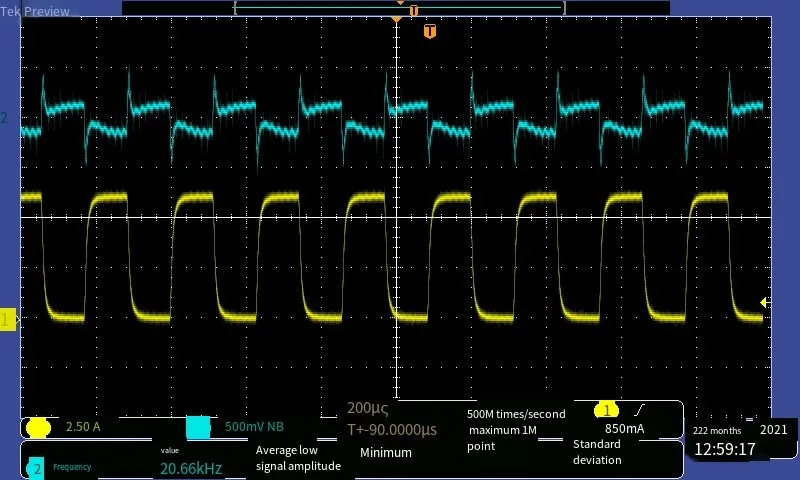Click the 12:59:17 clock readout
This screenshot has width=800, height=480.
(x=724, y=449)
